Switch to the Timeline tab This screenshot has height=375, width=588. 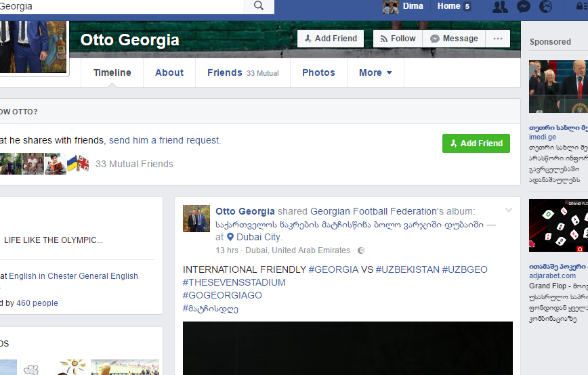coord(112,72)
